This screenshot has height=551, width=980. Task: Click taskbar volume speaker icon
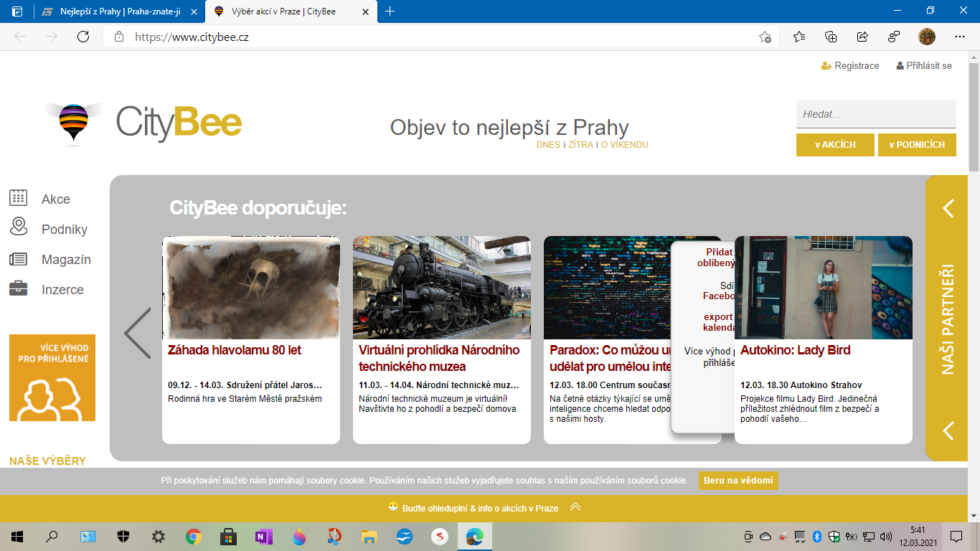pos(885,536)
